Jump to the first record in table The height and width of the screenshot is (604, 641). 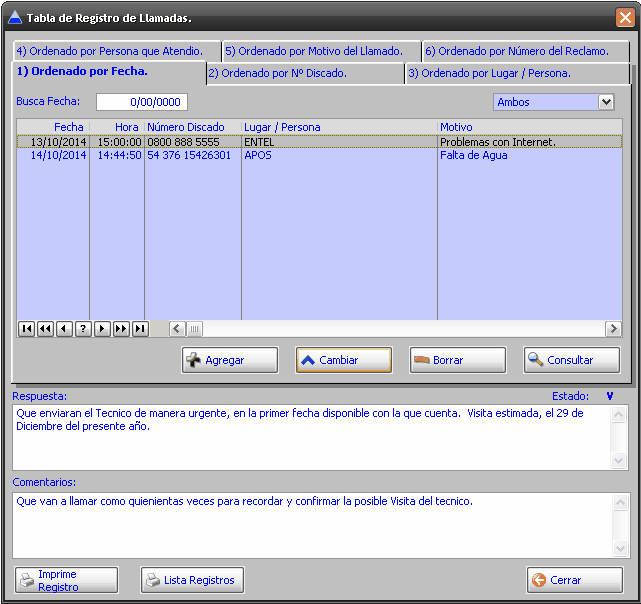(26, 329)
